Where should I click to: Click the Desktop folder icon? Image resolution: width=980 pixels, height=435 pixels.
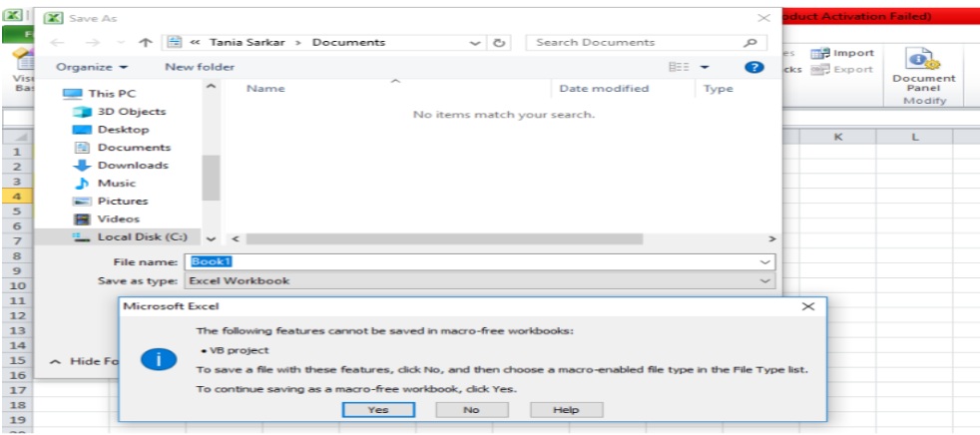[82, 130]
